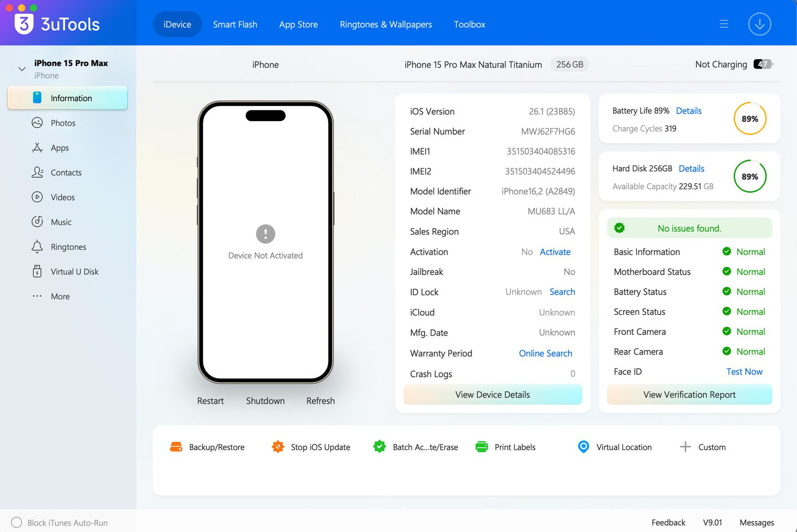This screenshot has width=797, height=532.
Task: Collapse the iPhone 15 Pro Max device chevron
Action: tap(22, 69)
